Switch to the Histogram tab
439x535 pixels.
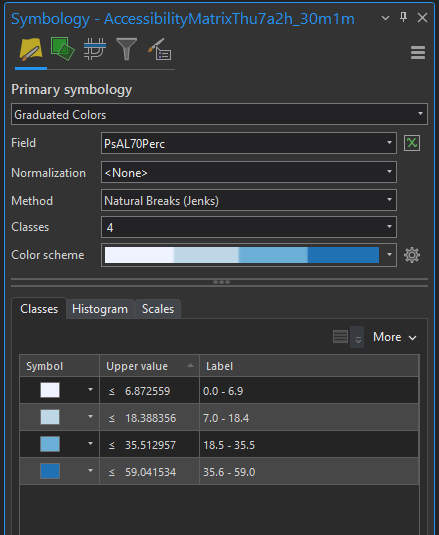[x=100, y=309]
